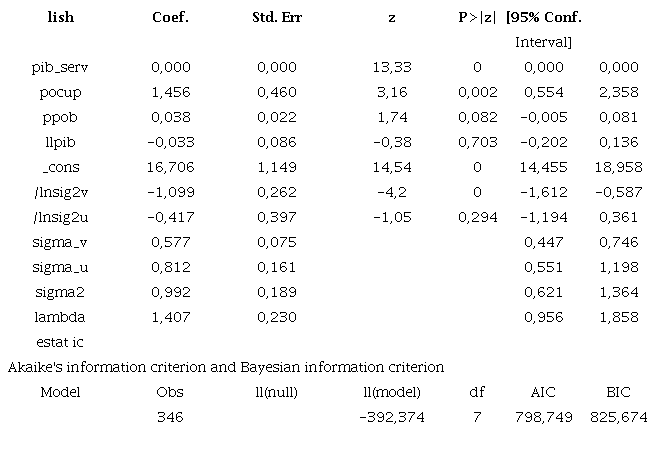The width and height of the screenshot is (656, 467).
Task: Click the pocup coefficient value 1,456
Action: (x=171, y=93)
